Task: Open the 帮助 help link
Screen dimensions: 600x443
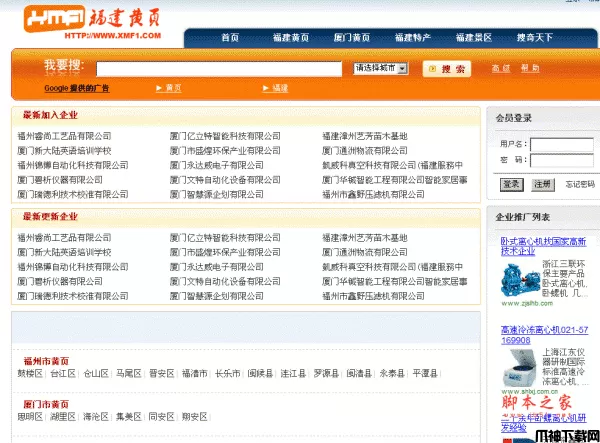Action: click(x=530, y=68)
